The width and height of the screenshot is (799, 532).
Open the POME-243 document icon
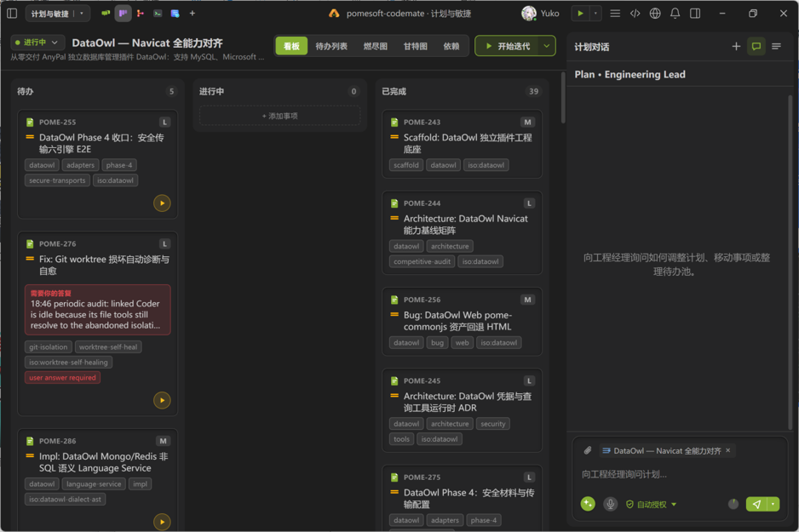tap(394, 123)
